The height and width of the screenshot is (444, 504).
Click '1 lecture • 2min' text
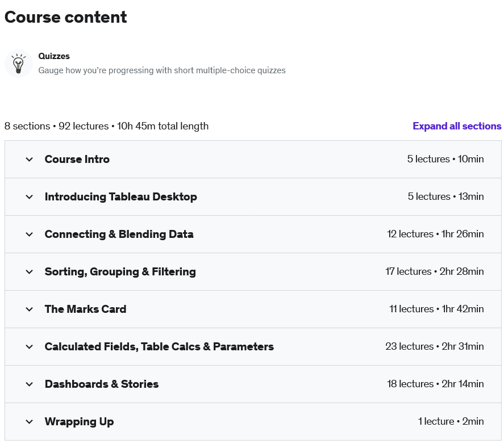(451, 421)
